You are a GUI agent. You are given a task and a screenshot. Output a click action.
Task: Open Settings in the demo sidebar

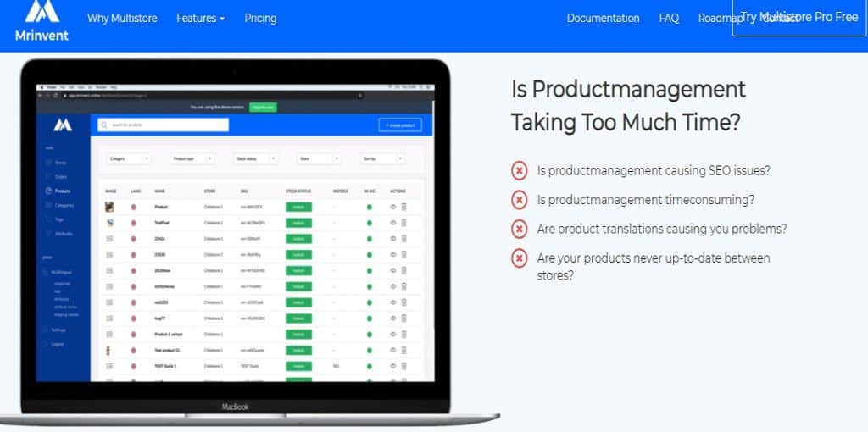(55, 330)
